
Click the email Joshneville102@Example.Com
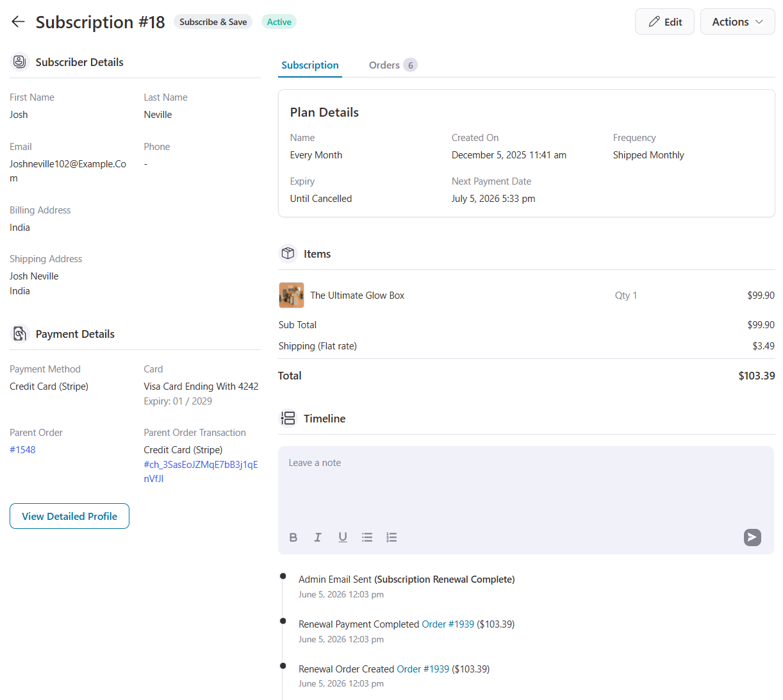pyautogui.click(x=68, y=171)
